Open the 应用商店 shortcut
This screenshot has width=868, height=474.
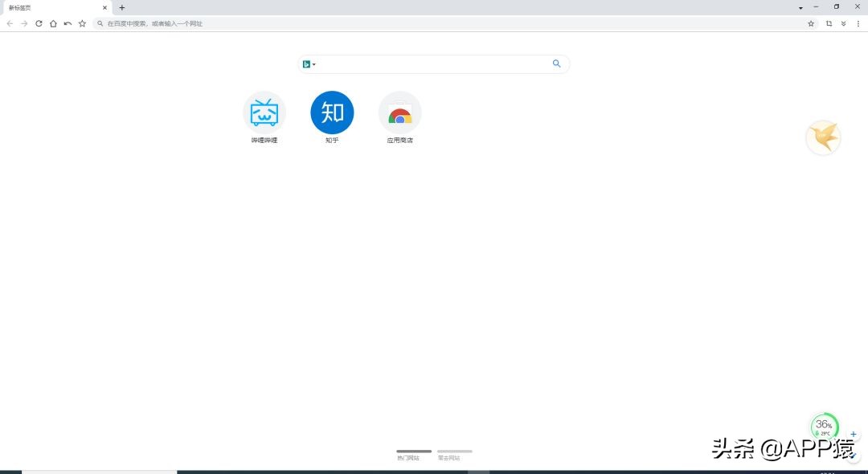(x=399, y=117)
